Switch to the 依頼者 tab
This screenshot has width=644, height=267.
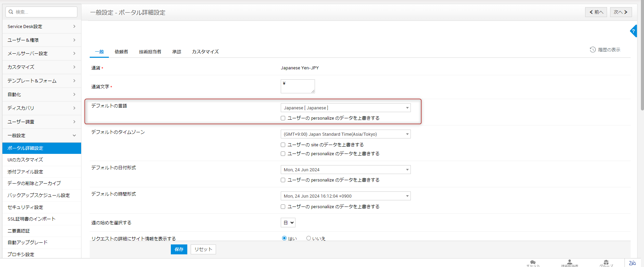[x=121, y=52]
